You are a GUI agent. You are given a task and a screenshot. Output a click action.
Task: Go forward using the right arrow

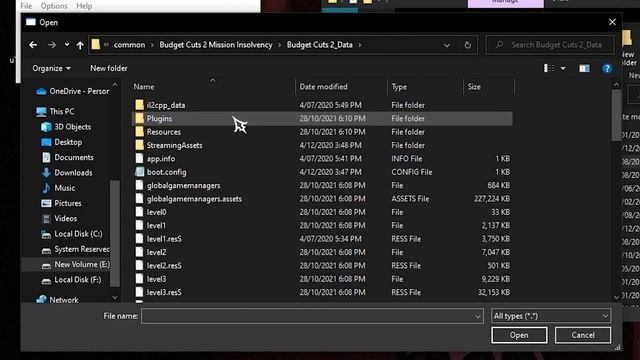(52, 45)
